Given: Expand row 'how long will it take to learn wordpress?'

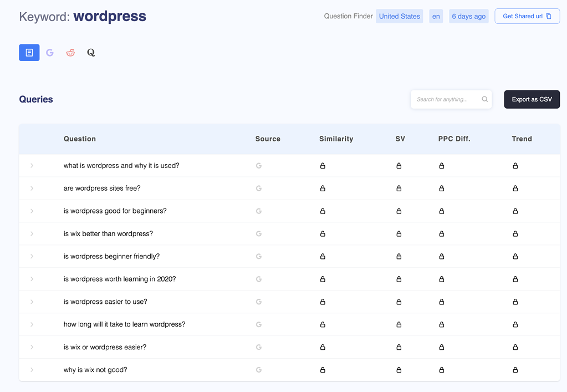Looking at the screenshot, I should coord(32,324).
